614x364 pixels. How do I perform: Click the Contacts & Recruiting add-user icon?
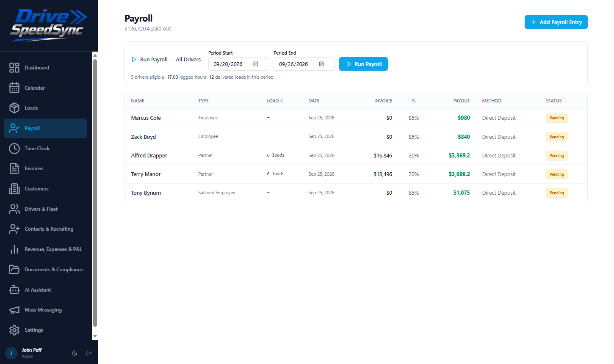[x=14, y=229]
